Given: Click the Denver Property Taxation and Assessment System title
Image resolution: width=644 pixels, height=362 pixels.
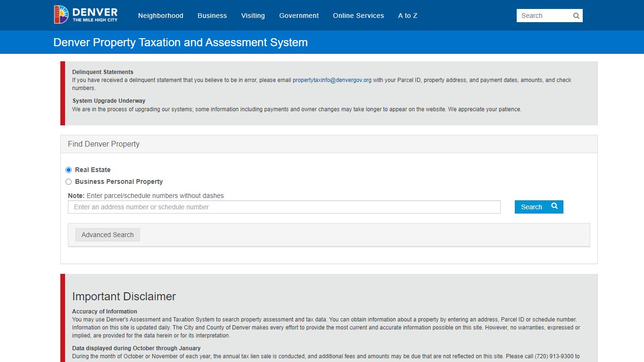Looking at the screenshot, I should (x=181, y=42).
